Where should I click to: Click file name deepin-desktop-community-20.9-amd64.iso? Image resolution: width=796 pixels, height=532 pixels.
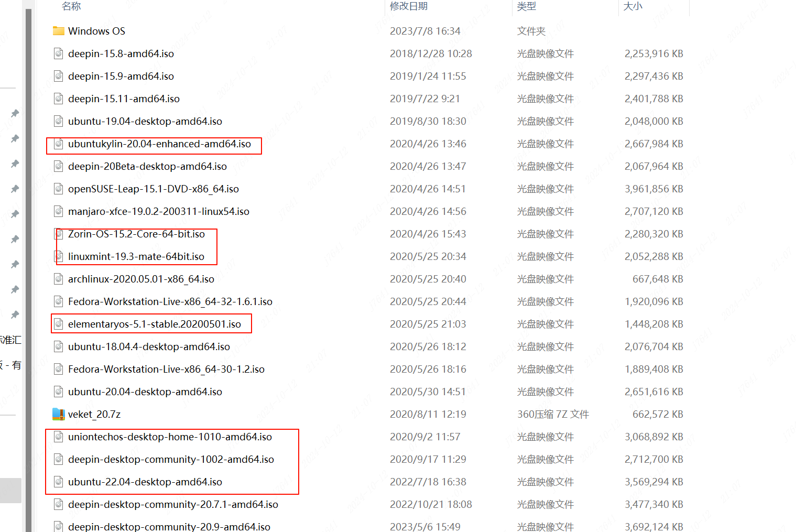pos(169,526)
